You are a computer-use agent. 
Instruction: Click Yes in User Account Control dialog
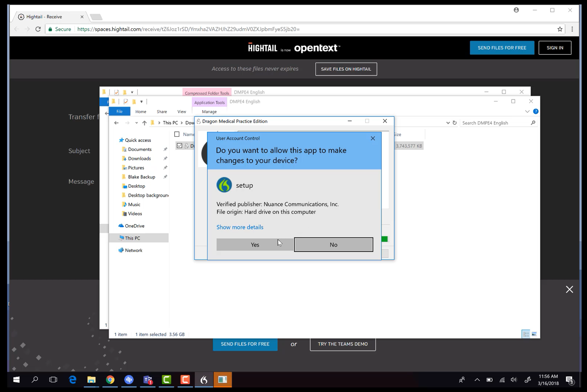point(255,244)
